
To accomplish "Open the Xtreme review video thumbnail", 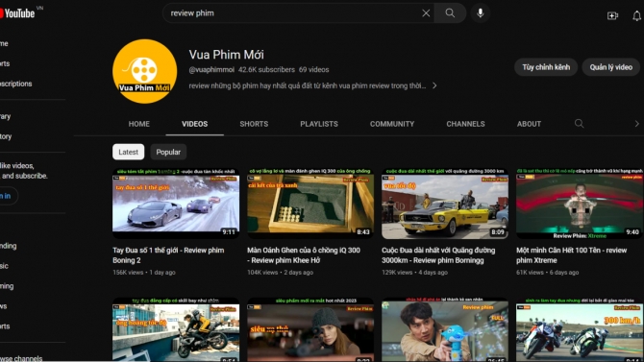I will point(580,204).
